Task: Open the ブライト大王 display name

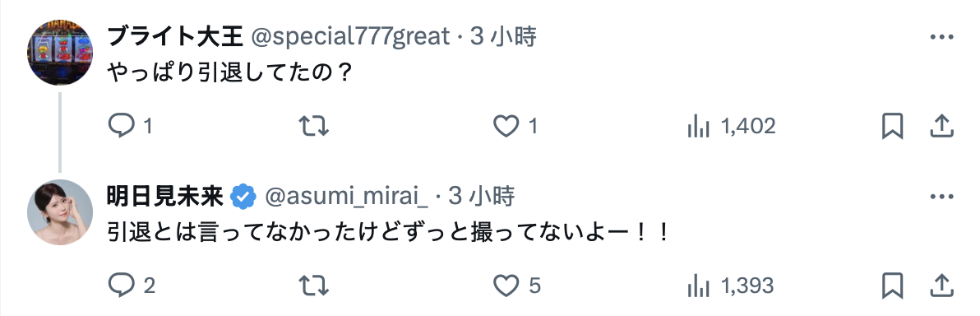Action: click(x=175, y=37)
